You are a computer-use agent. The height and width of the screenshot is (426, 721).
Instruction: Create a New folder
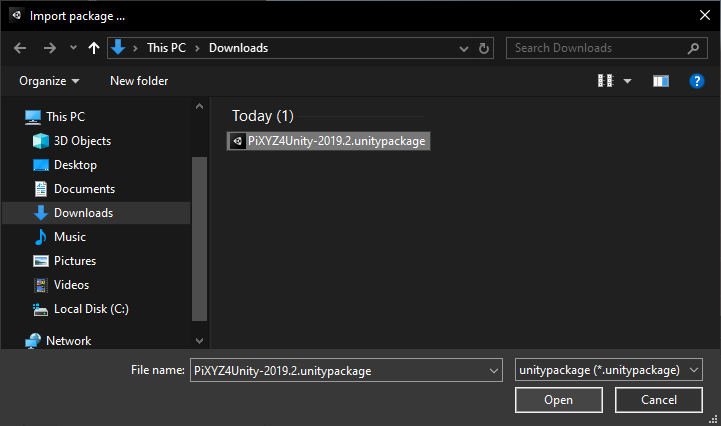coord(139,81)
